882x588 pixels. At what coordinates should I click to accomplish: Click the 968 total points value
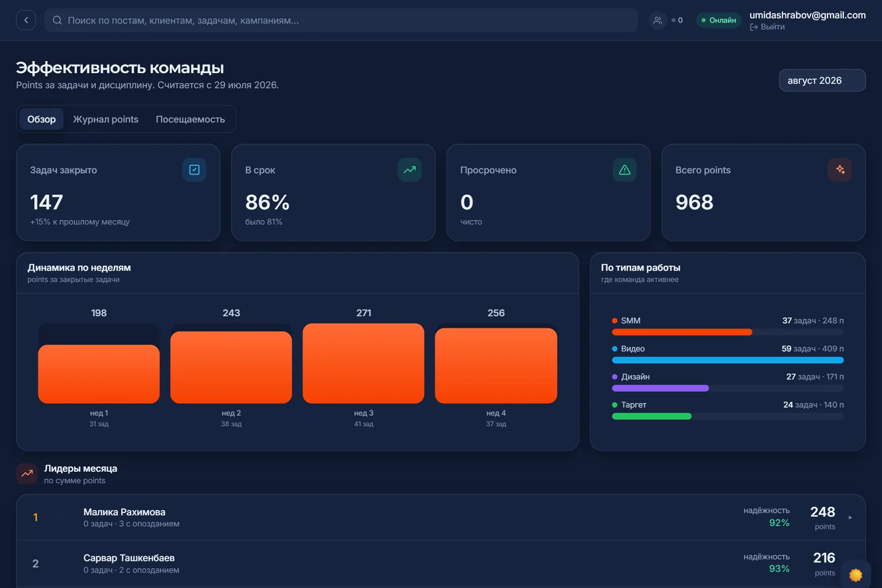coord(695,202)
